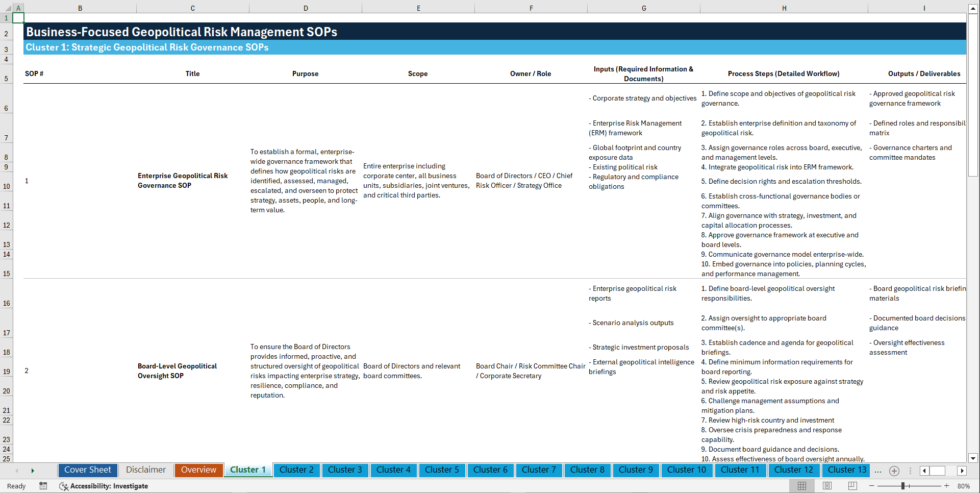Open Page Break Preview from status bar
The image size is (980, 493).
(852, 486)
